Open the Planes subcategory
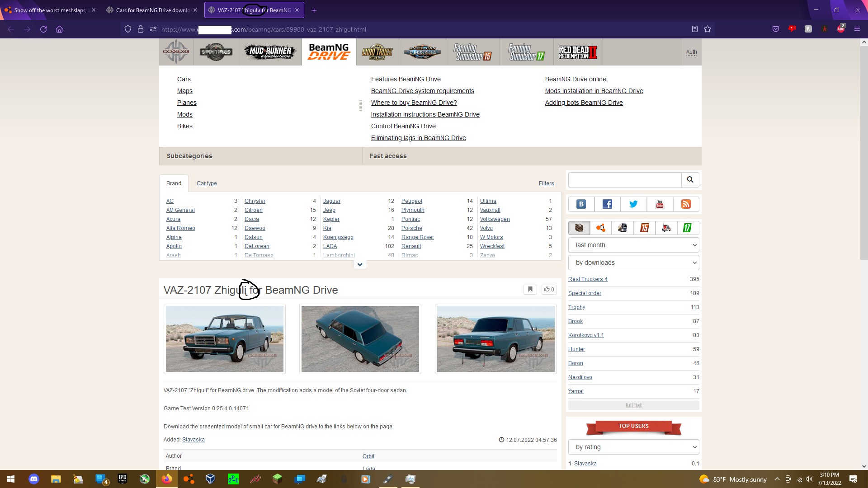Screen dimensions: 868x488 [187, 103]
